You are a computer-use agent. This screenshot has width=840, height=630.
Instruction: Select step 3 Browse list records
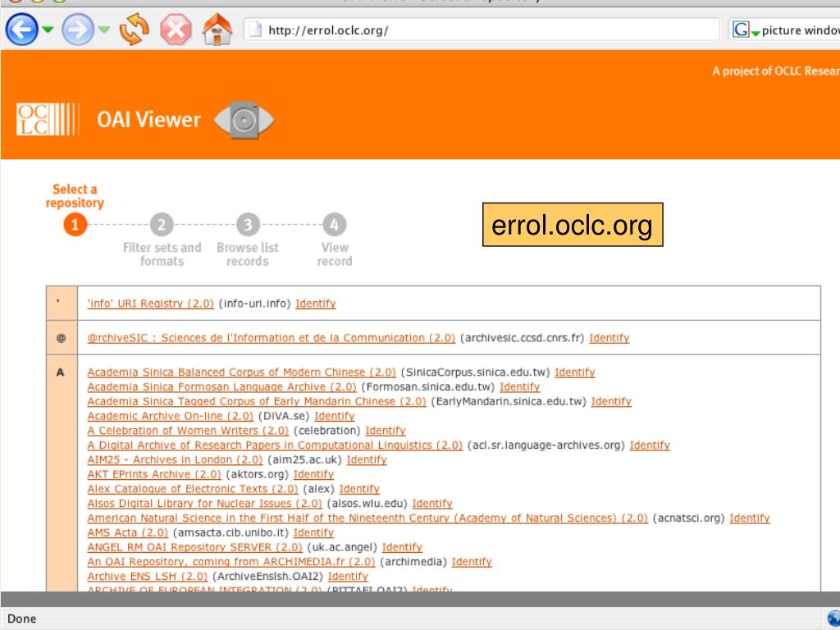point(248,225)
